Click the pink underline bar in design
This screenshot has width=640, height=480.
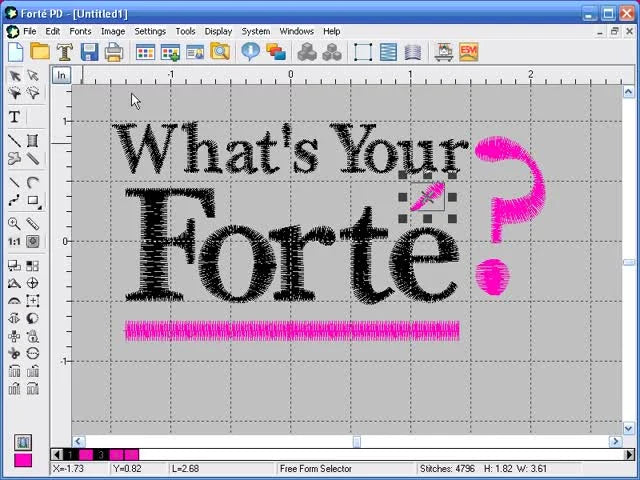292,331
